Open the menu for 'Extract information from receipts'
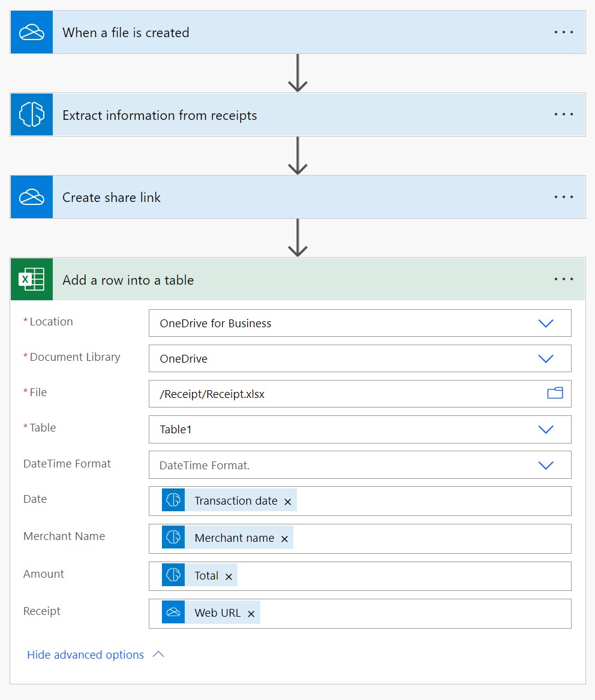Image resolution: width=595 pixels, height=700 pixels. [x=563, y=114]
